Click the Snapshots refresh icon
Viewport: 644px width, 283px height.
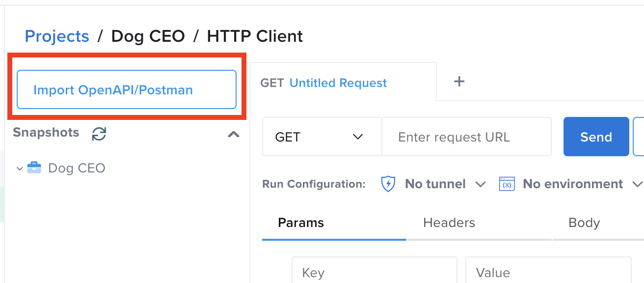coord(99,133)
